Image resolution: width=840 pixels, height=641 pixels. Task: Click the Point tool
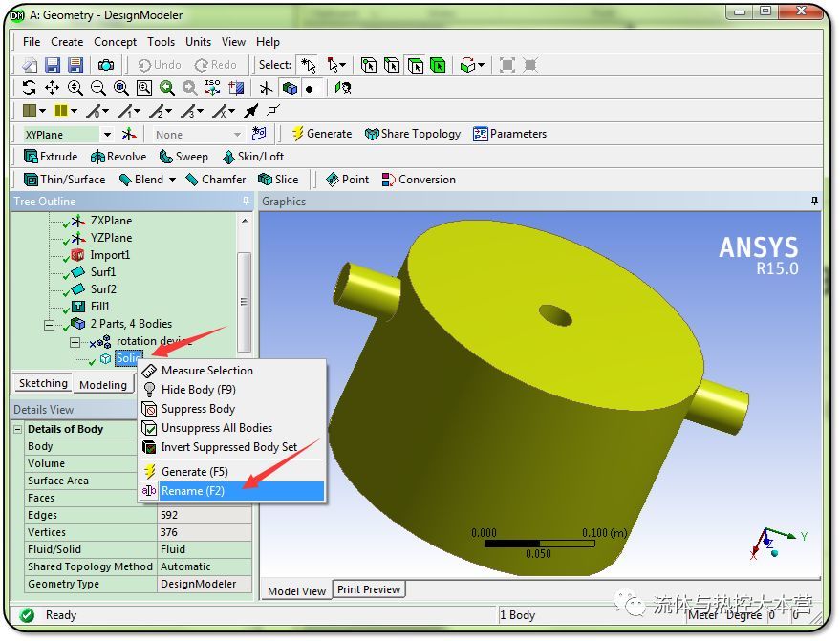(347, 180)
